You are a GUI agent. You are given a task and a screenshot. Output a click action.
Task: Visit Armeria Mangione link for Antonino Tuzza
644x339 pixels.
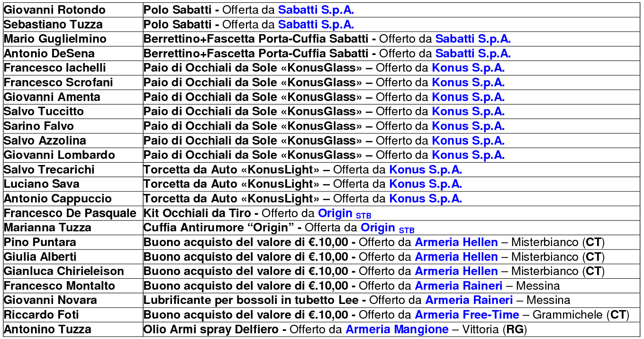click(x=397, y=330)
